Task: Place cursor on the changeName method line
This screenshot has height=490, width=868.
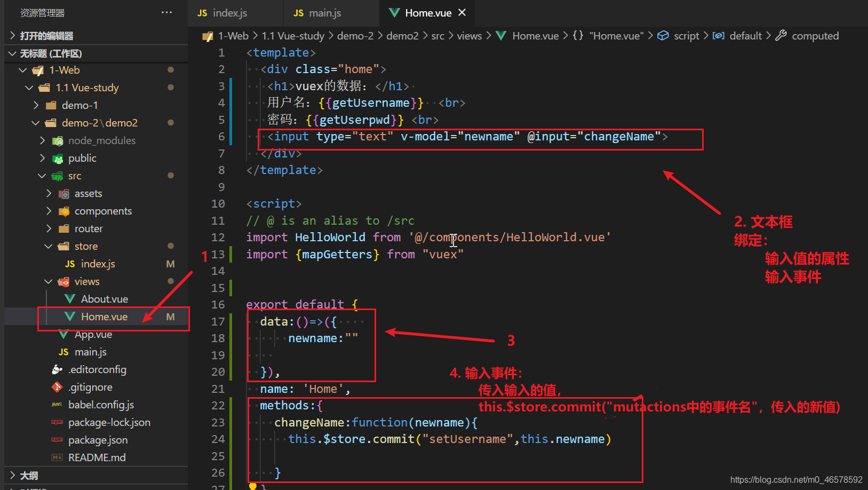Action: coord(376,422)
